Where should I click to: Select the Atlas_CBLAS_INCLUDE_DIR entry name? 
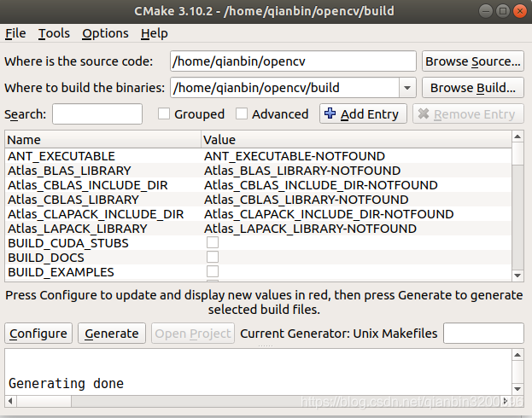pyautogui.click(x=88, y=185)
